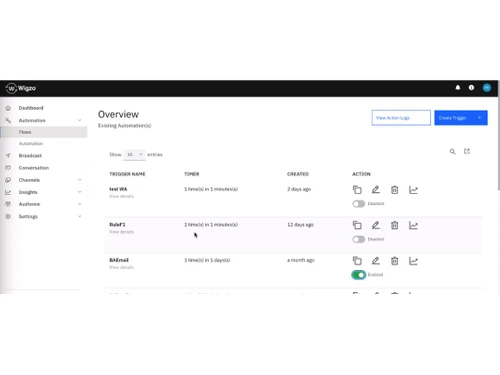Click the '12 days ago' created cell
Viewport: 500px width, 375px height.
[x=300, y=225]
